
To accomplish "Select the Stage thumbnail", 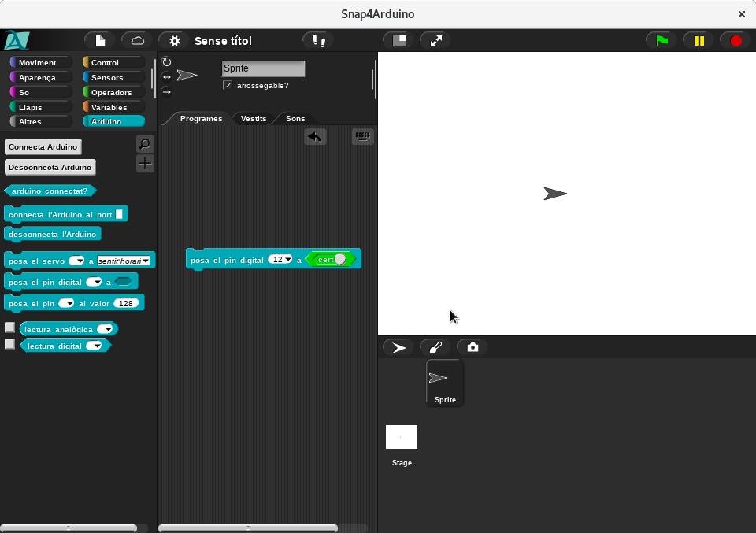I will click(x=402, y=438).
